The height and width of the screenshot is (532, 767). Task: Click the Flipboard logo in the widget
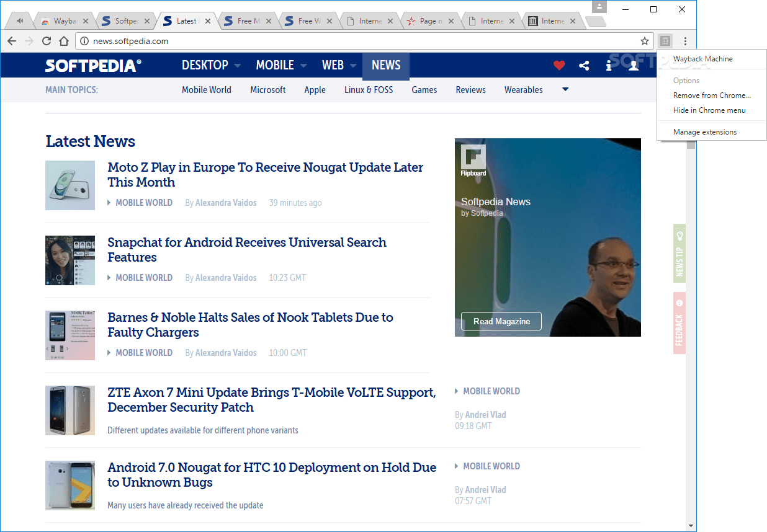coord(473,161)
